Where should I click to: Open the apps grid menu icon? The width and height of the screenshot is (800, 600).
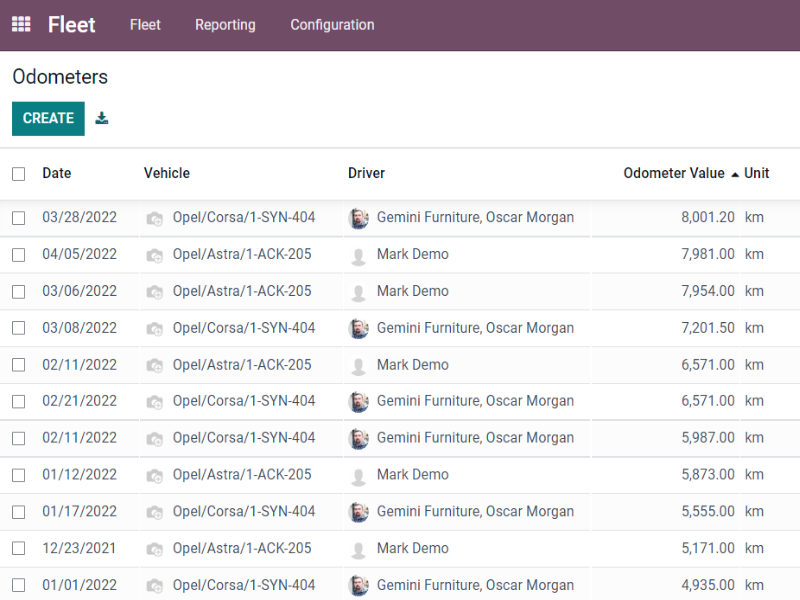tap(21, 24)
